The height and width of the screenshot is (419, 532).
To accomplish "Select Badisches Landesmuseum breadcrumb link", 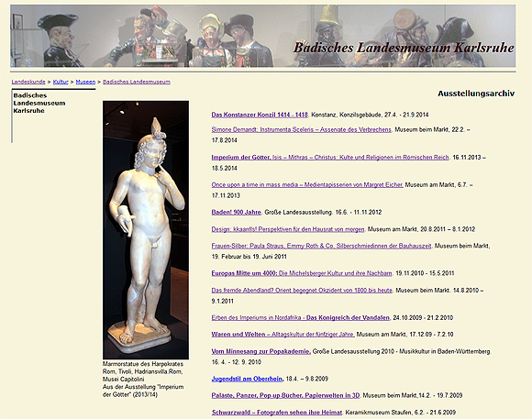I will (137, 82).
